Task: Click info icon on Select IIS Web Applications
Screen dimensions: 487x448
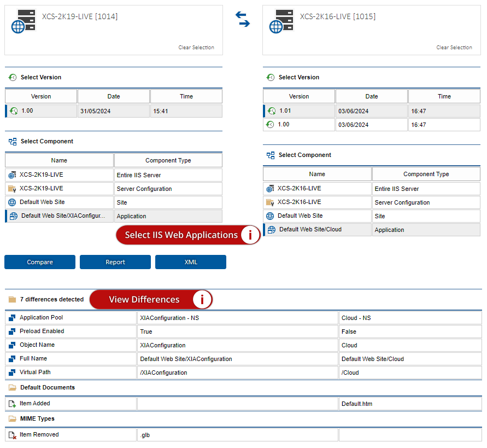Action: (x=250, y=235)
